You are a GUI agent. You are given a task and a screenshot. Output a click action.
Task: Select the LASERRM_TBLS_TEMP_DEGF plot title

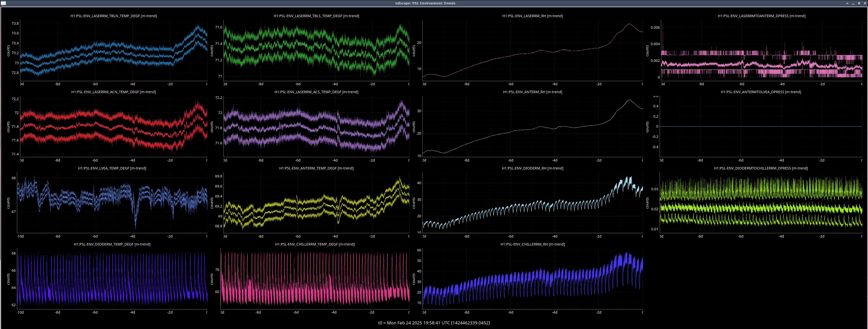(316, 16)
